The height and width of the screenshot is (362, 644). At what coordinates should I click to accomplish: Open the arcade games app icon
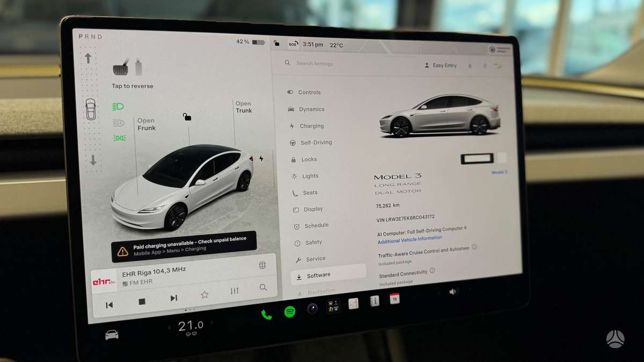tap(333, 306)
